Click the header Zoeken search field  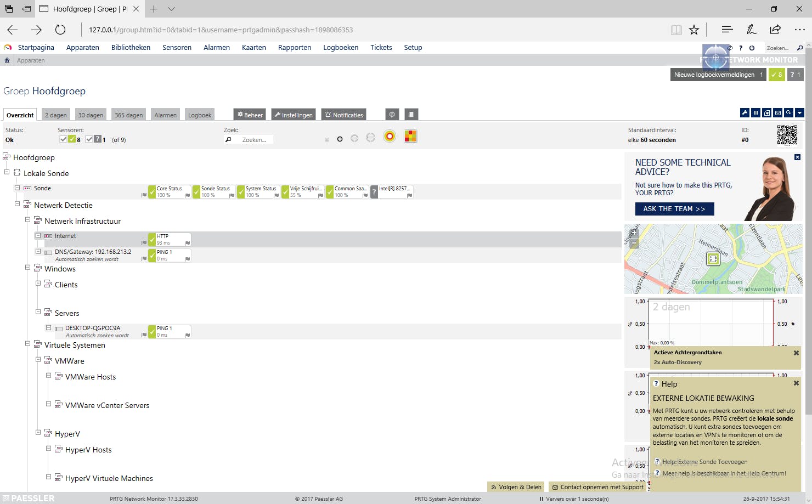pyautogui.click(x=779, y=48)
